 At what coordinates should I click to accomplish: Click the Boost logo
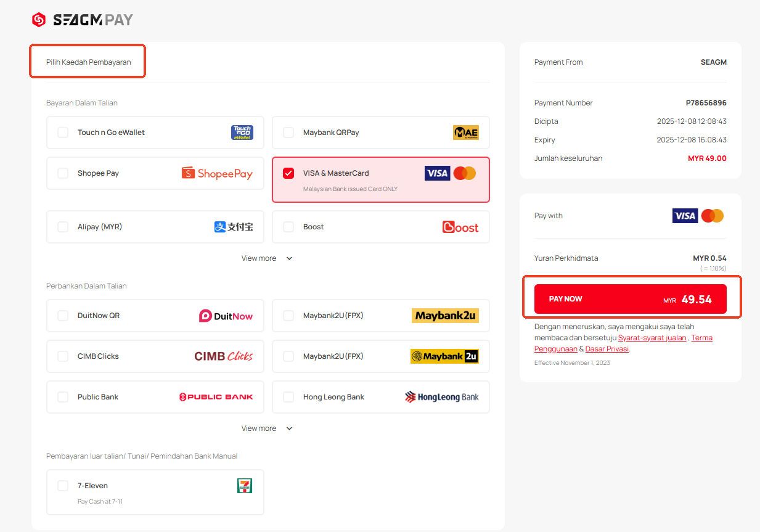(x=460, y=227)
